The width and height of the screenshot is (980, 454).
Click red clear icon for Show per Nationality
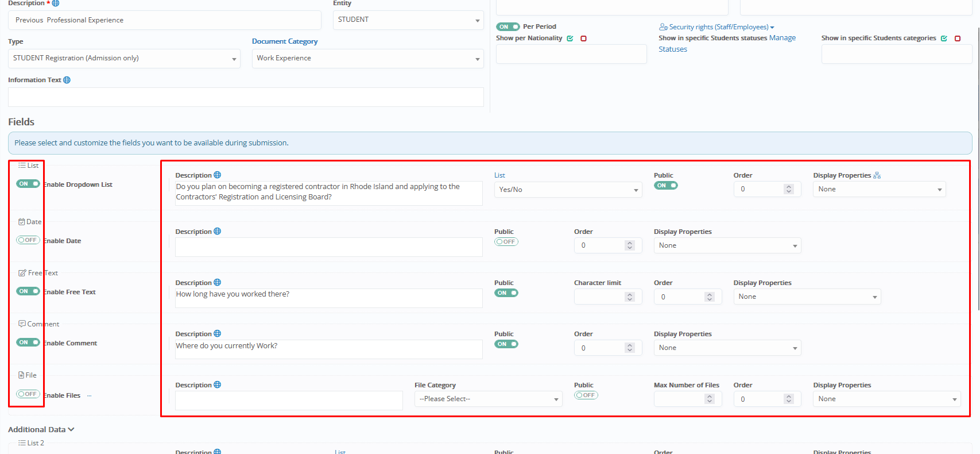coord(583,39)
